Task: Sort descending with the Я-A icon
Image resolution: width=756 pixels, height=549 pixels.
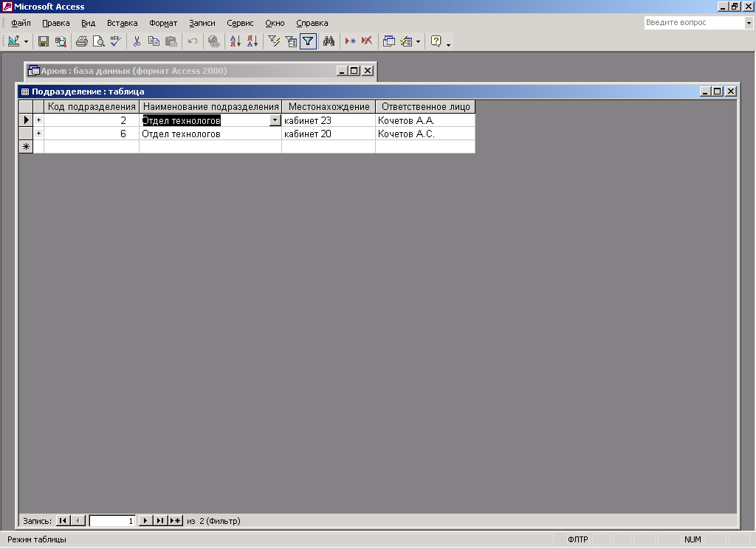Action: click(252, 41)
